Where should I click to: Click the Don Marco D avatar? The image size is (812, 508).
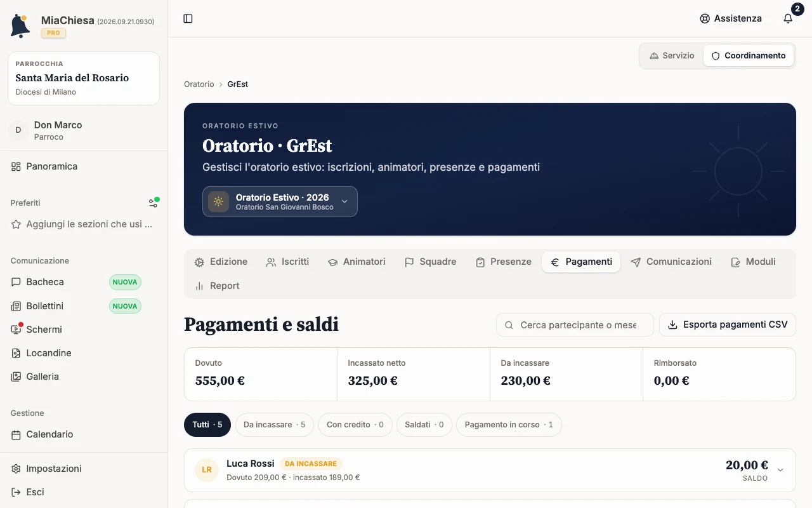point(18,130)
